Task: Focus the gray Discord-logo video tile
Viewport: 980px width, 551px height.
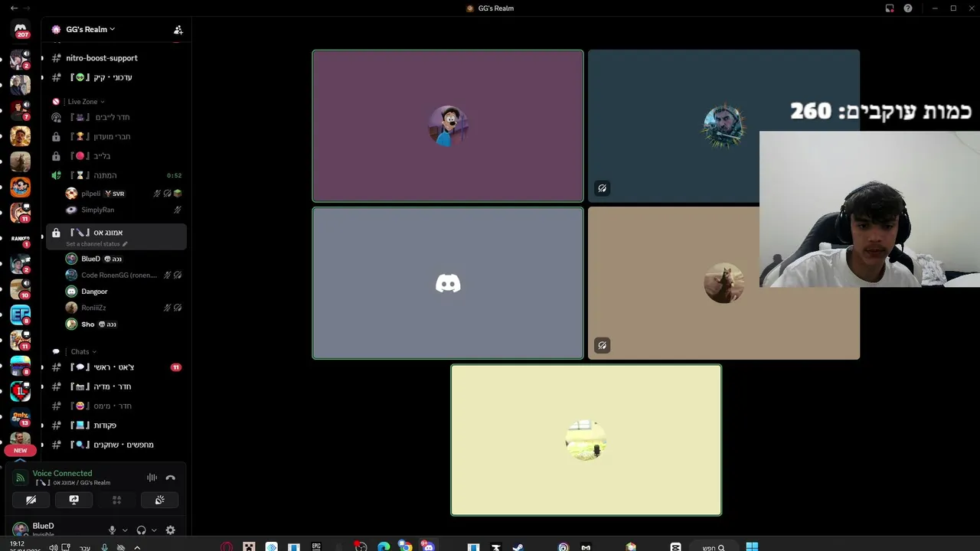Action: click(x=448, y=283)
